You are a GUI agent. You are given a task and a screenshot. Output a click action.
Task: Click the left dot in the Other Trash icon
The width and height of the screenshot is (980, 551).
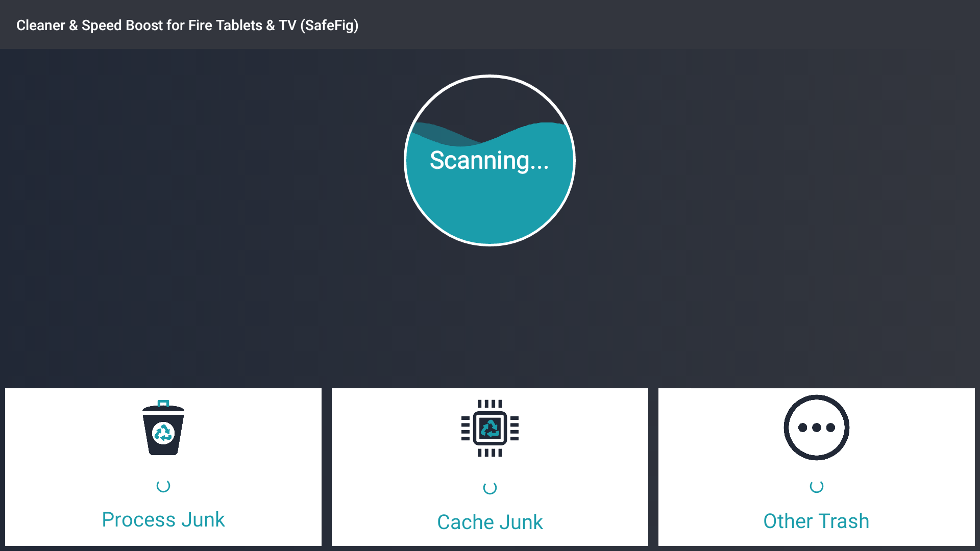click(x=802, y=428)
